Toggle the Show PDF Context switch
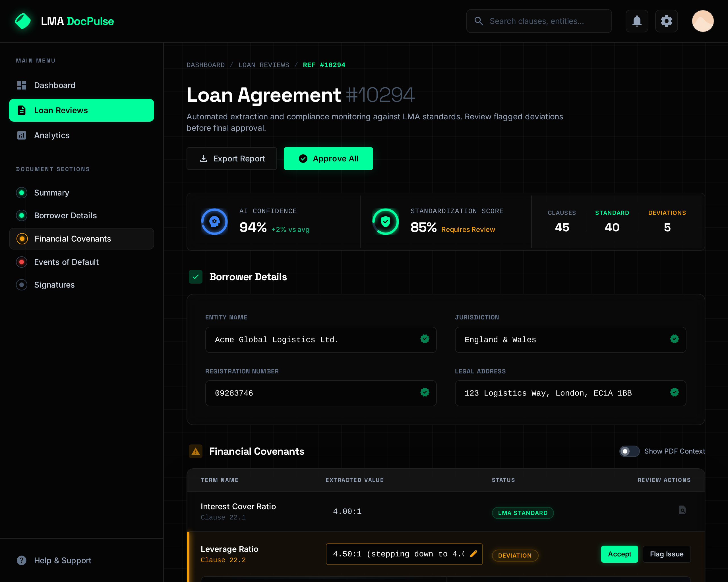The height and width of the screenshot is (582, 728). point(629,451)
